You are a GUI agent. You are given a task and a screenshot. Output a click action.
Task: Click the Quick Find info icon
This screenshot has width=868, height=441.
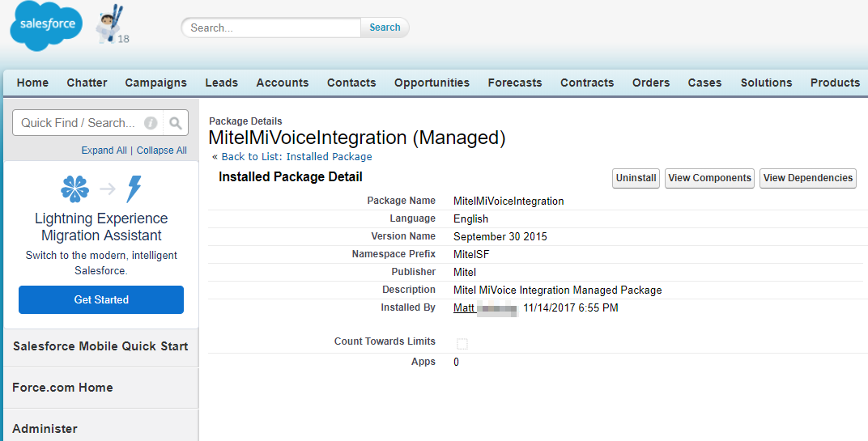(151, 123)
